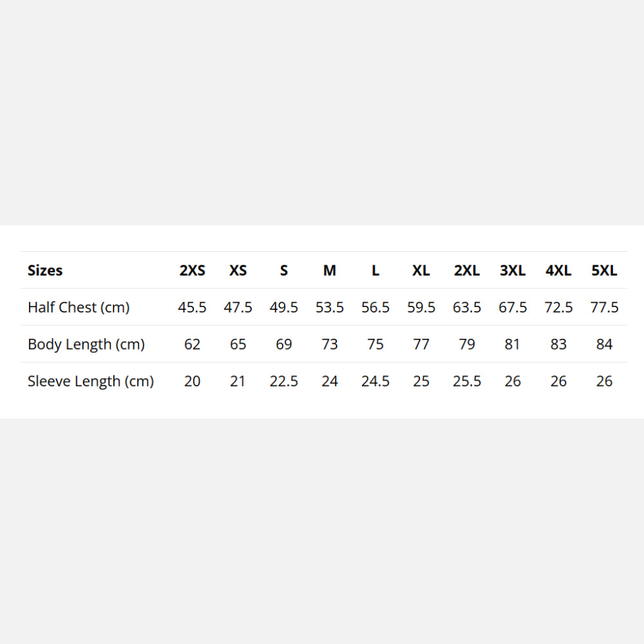Click the XL size column header
Screen dimensions: 644x644
click(x=421, y=270)
